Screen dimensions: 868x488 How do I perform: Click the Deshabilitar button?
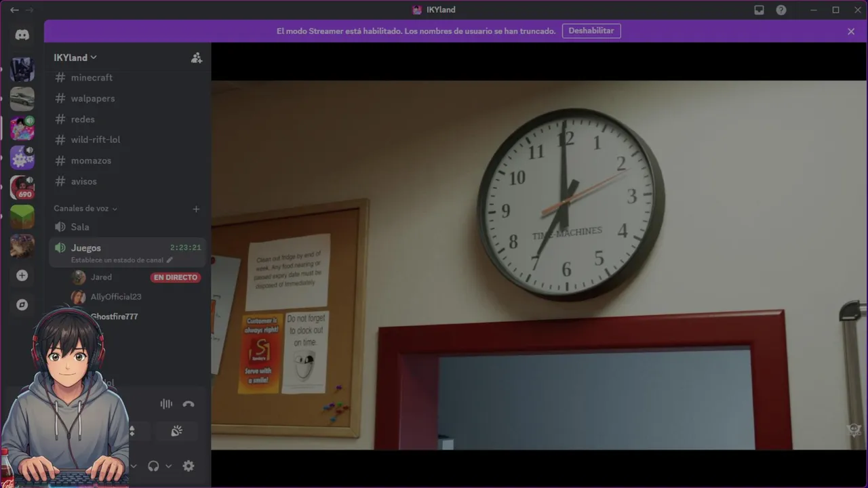coord(591,31)
